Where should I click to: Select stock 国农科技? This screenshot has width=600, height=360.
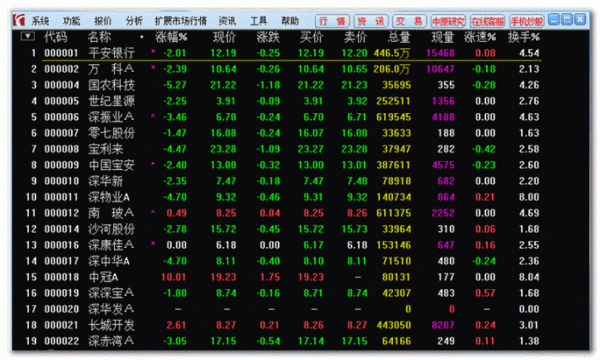point(111,85)
